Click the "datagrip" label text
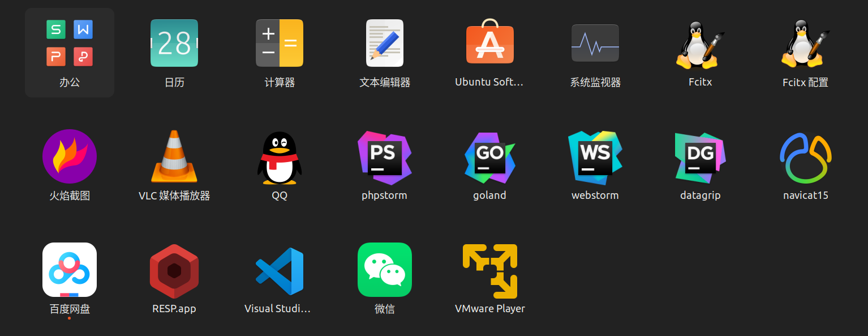Screen dimensions: 868x336 (x=701, y=195)
